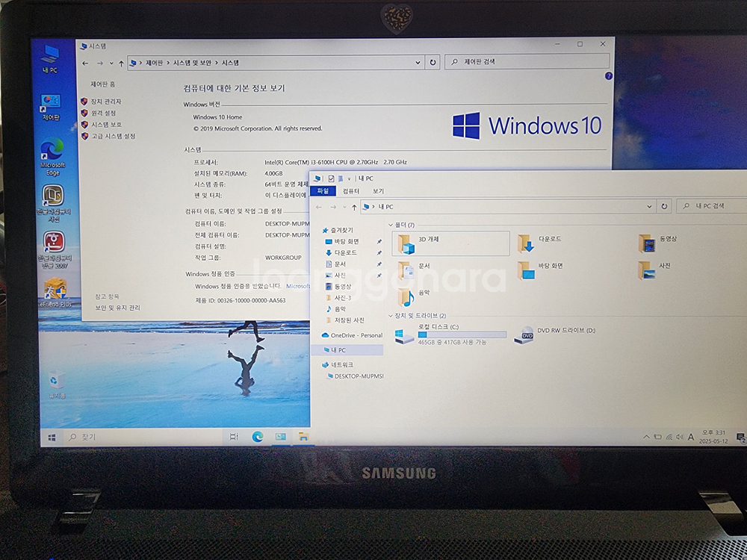Switch to File Explorer taskbar button
Image resolution: width=747 pixels, height=560 pixels.
click(x=303, y=437)
